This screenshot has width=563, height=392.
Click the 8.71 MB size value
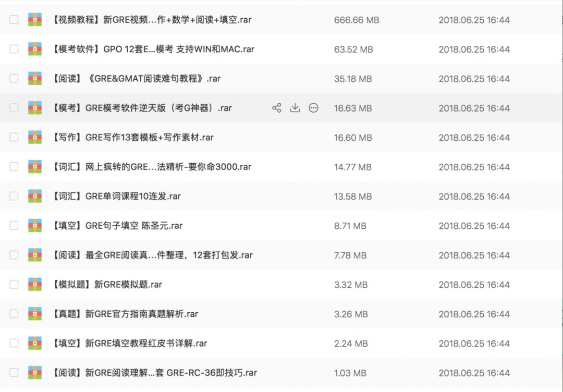350,226
